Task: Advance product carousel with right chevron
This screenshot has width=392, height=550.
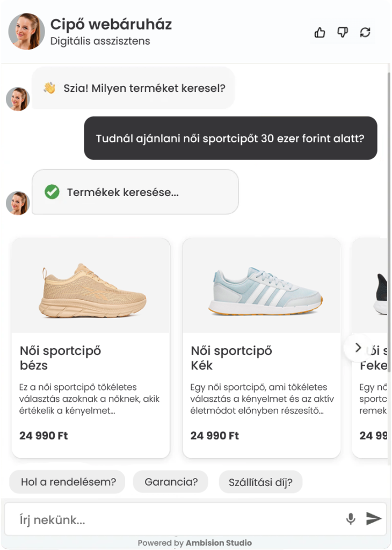Action: [358, 348]
